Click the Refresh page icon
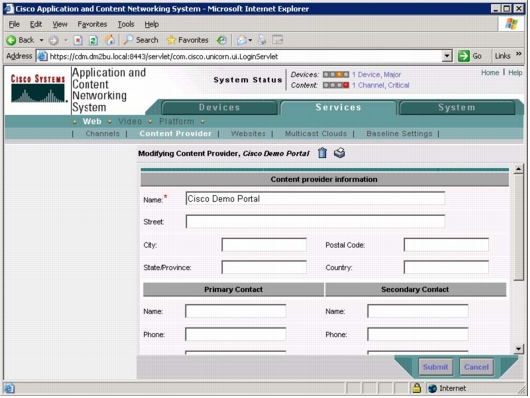 point(93,40)
